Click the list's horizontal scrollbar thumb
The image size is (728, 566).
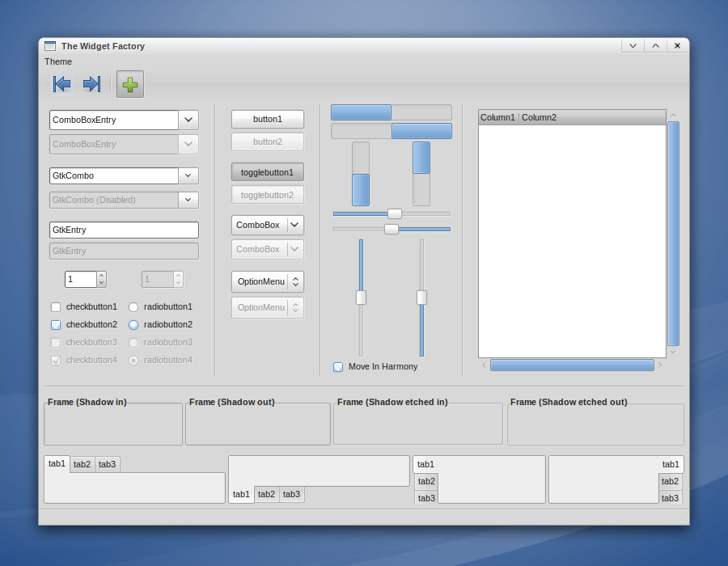click(x=572, y=365)
